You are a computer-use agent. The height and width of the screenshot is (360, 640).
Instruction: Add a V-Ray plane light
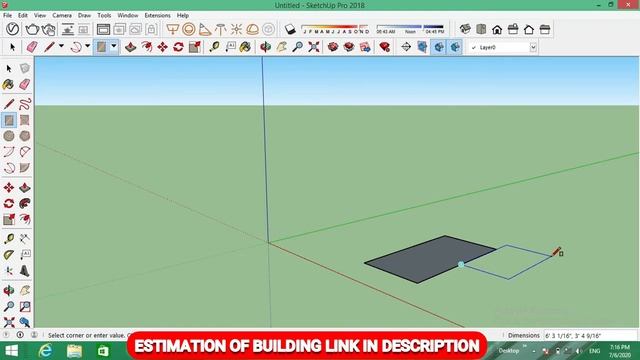(x=173, y=29)
